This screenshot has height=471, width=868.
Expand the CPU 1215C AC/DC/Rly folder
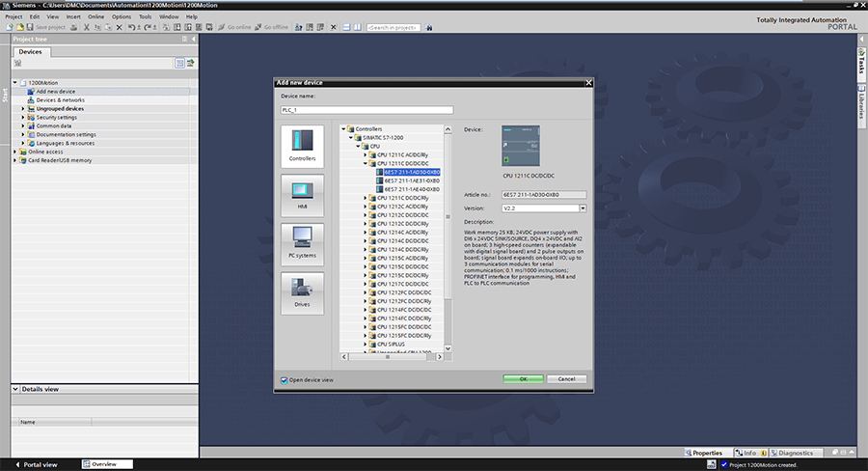pyautogui.click(x=366, y=259)
